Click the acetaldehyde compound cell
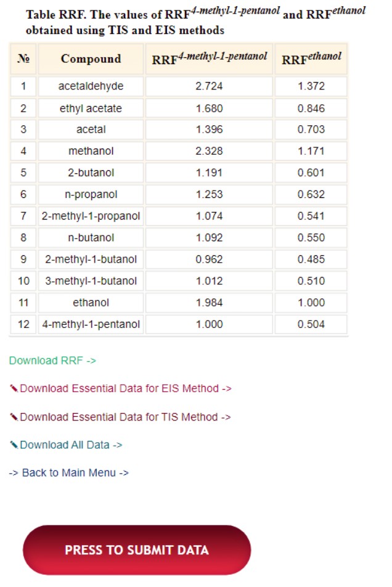The width and height of the screenshot is (392, 587). (91, 86)
